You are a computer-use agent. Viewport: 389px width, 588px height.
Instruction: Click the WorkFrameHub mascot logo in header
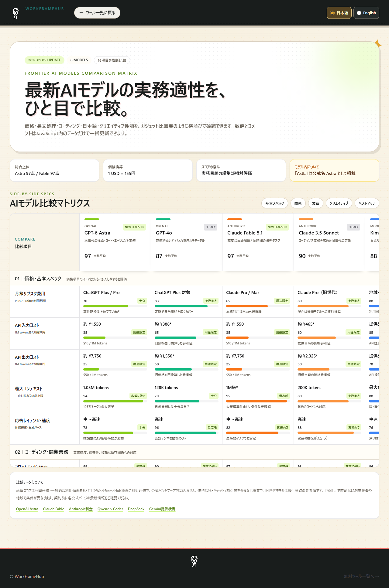click(15, 13)
